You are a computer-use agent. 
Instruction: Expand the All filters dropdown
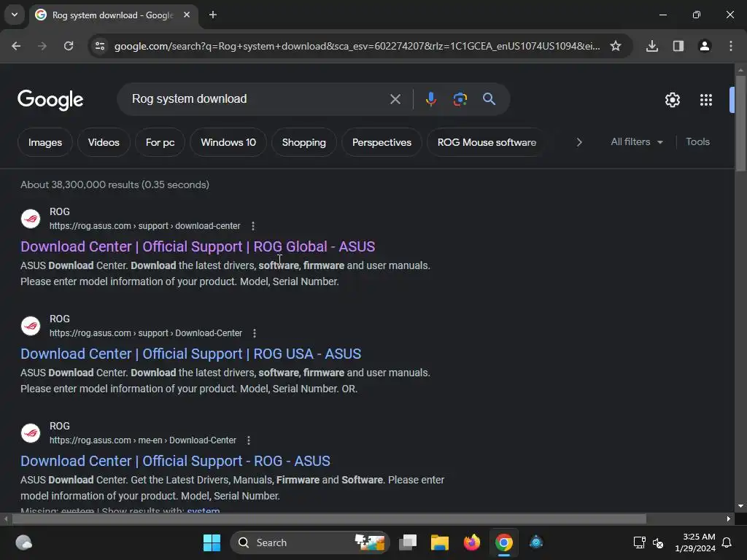(x=636, y=142)
